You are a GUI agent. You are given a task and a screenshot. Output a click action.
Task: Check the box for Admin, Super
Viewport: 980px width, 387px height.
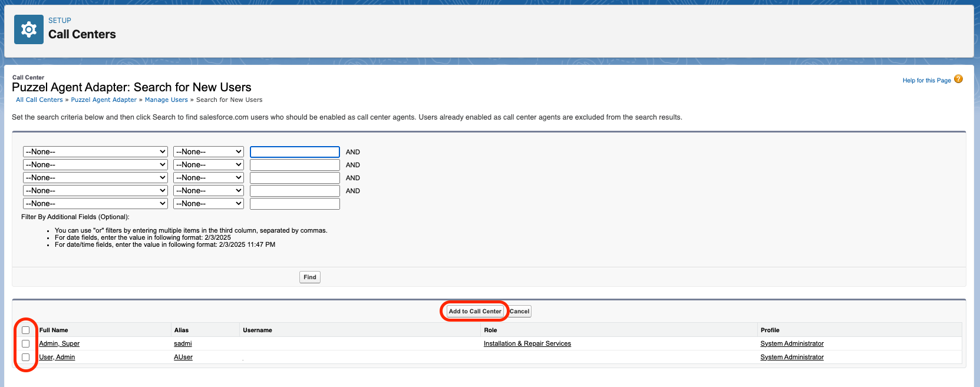(x=26, y=344)
